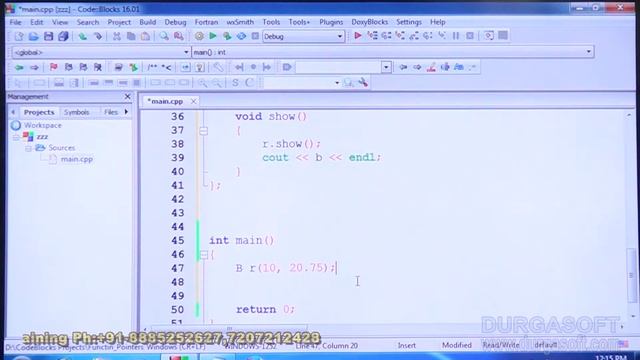Paste from clipboard icon
Screen dimensions: 640x360
145,36
